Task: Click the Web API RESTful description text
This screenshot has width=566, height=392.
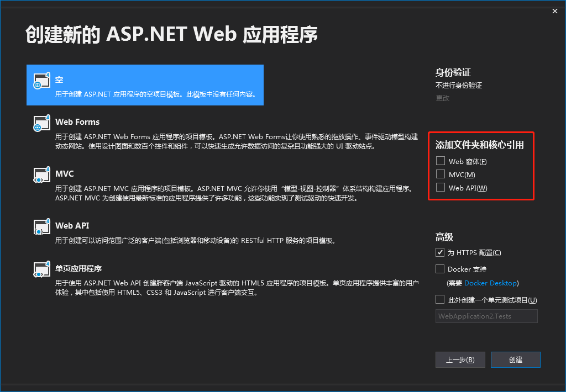Action: 196,241
